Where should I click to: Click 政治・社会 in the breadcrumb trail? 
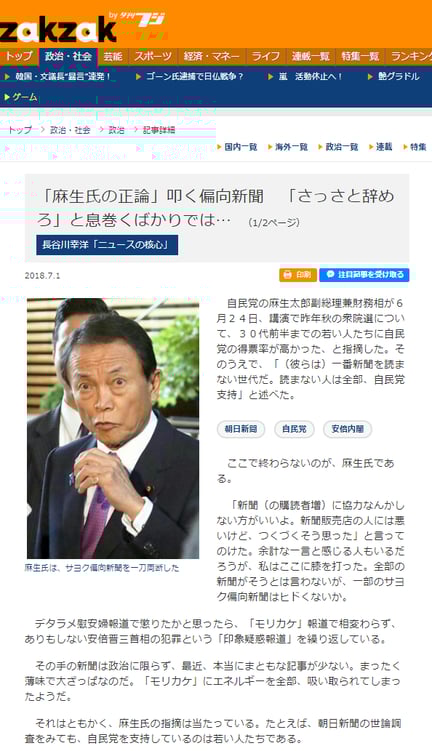click(x=70, y=130)
